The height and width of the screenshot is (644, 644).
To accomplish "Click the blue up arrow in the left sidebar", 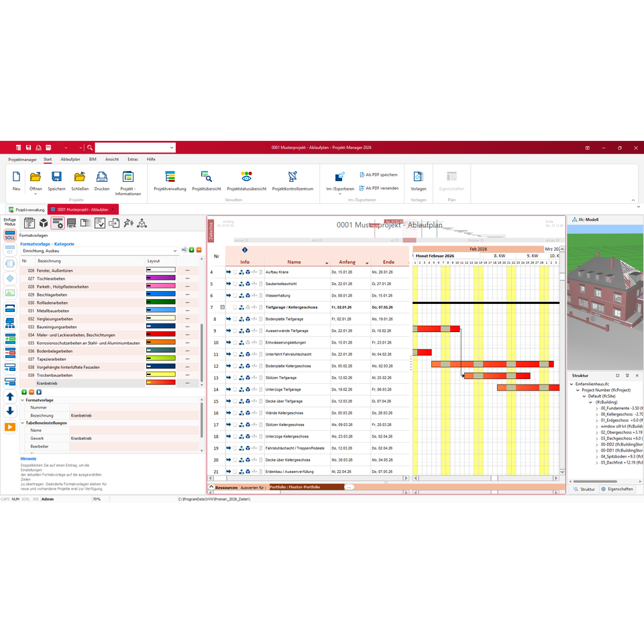I will pyautogui.click(x=10, y=396).
